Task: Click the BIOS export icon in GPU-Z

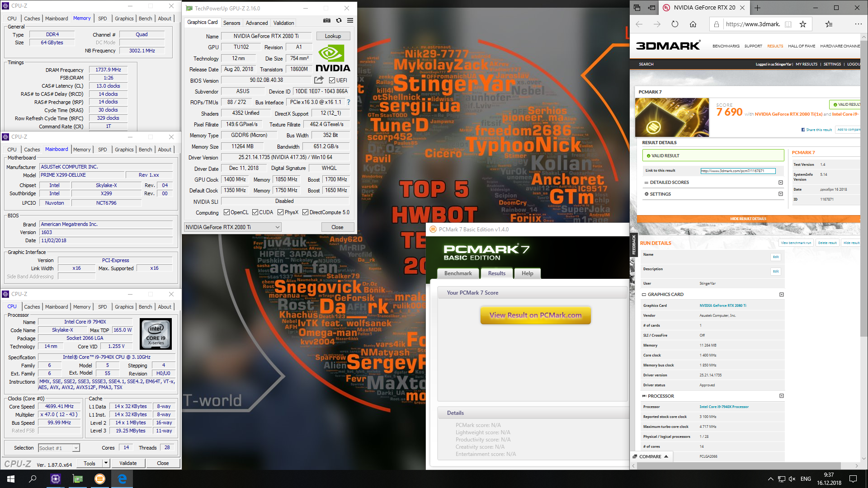Action: 319,80
